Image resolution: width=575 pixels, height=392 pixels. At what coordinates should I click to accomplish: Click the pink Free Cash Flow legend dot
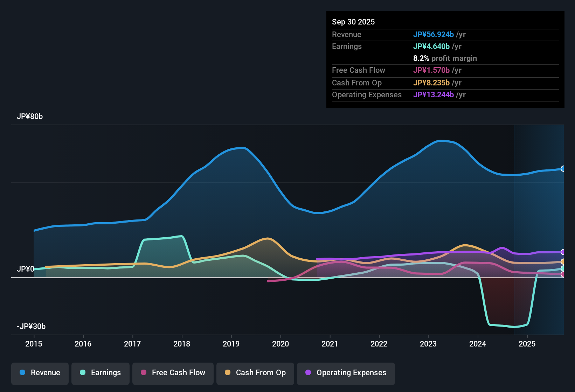click(143, 373)
